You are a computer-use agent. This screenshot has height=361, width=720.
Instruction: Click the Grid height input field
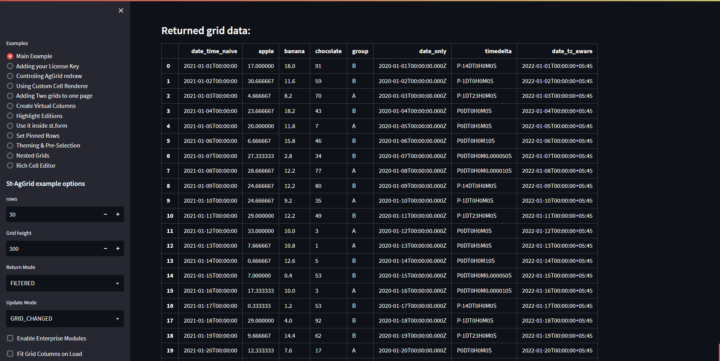[x=52, y=248]
